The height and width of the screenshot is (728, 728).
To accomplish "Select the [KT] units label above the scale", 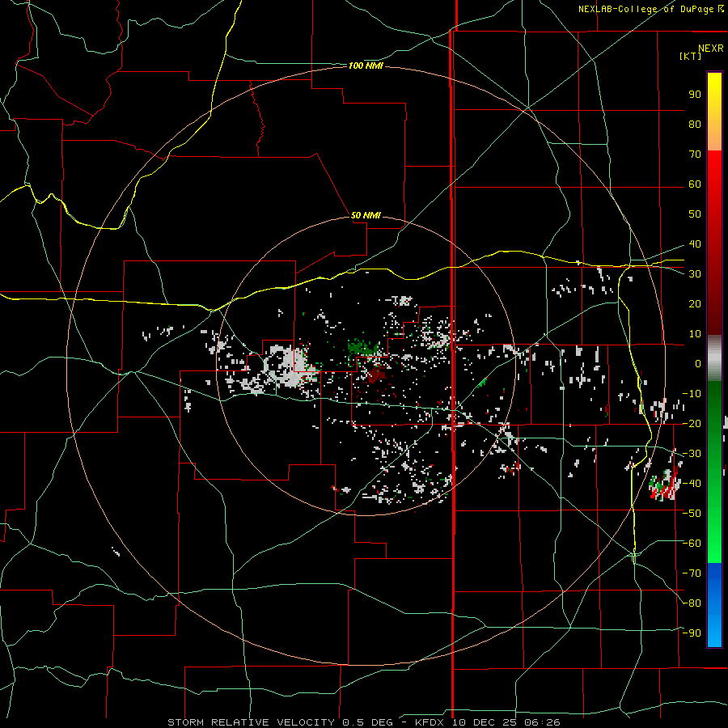I will pyautogui.click(x=690, y=56).
